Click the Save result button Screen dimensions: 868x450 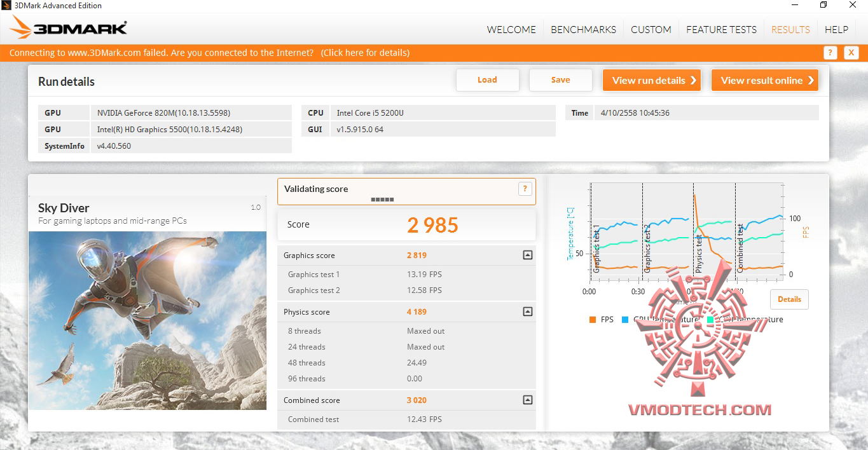(561, 80)
